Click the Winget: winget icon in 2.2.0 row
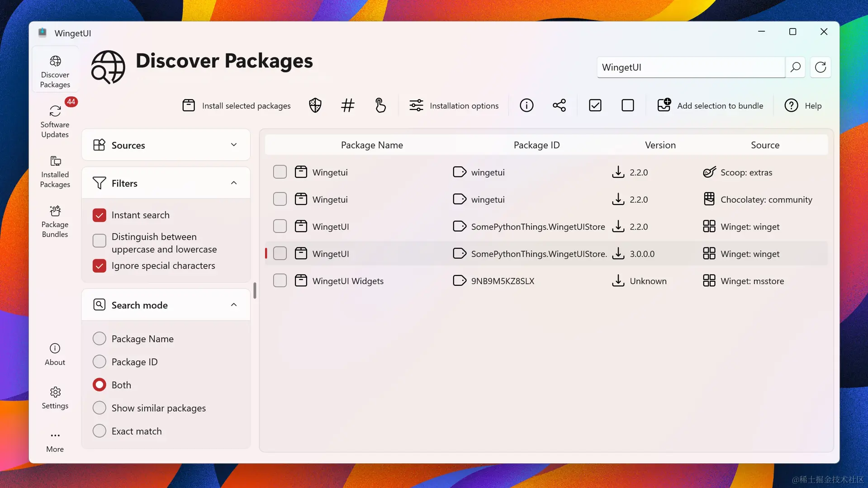The width and height of the screenshot is (868, 488). click(709, 226)
